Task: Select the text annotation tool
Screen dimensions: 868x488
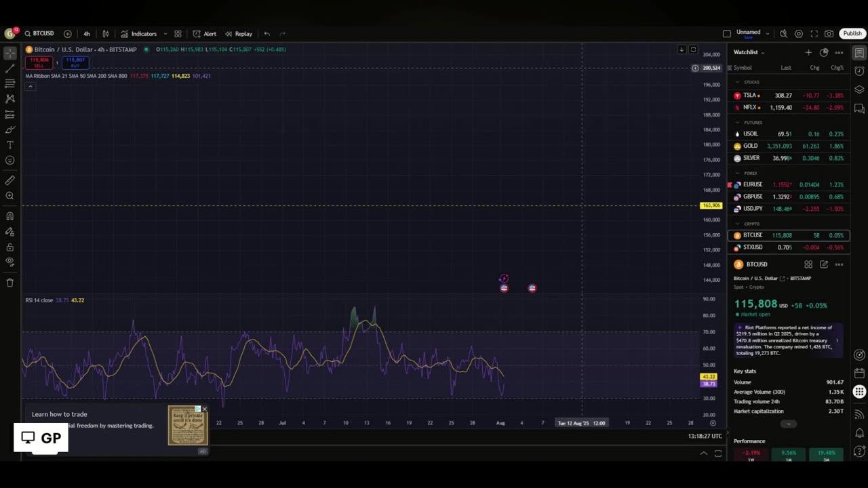Action: click(10, 145)
